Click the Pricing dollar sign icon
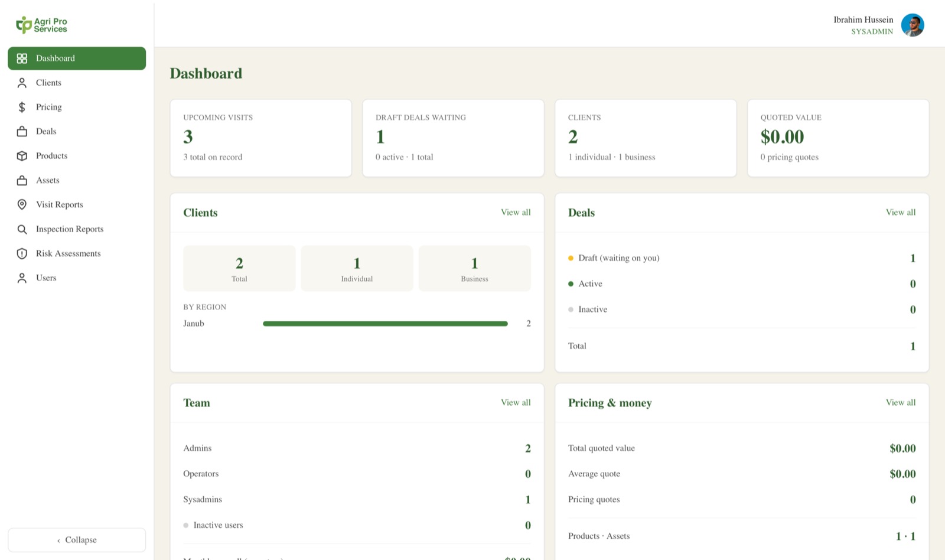This screenshot has width=945, height=560. pos(22,107)
